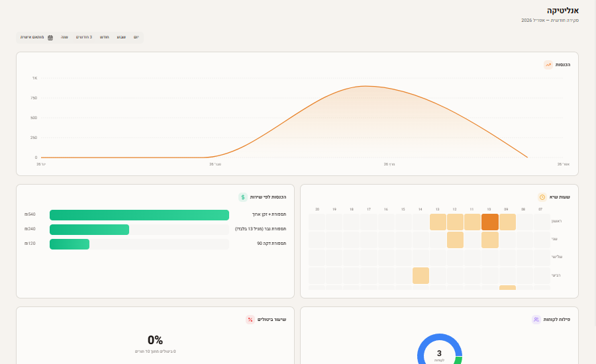This screenshot has height=364, width=596.
Task: Open the מותאם אישית custom range picker
Action: (x=32, y=37)
